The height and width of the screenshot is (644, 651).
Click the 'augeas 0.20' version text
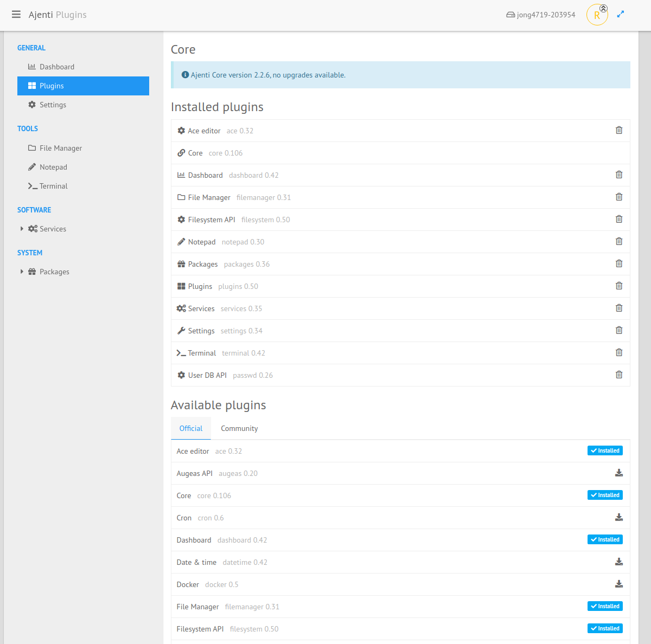(238, 473)
